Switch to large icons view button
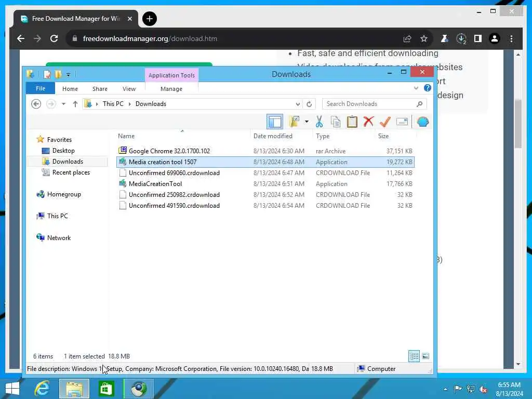This screenshot has width=532, height=399. 425,356
